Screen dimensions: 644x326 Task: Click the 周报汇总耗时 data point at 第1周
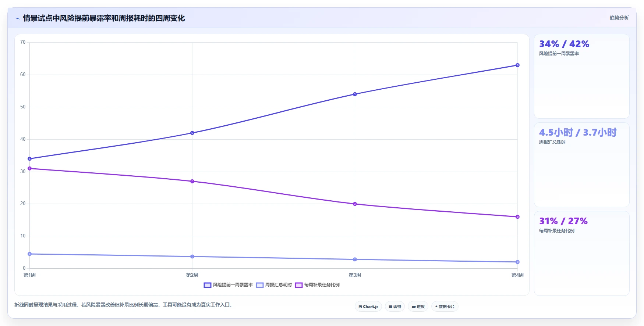pyautogui.click(x=29, y=254)
